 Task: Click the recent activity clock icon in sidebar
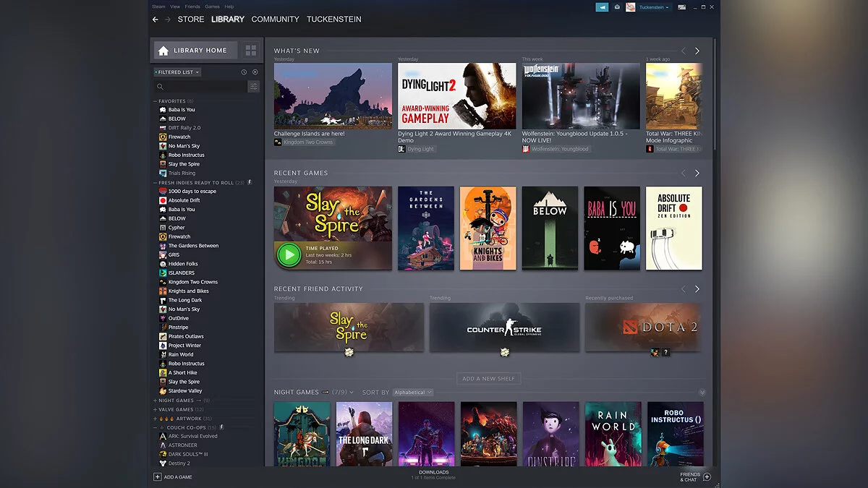coord(244,72)
